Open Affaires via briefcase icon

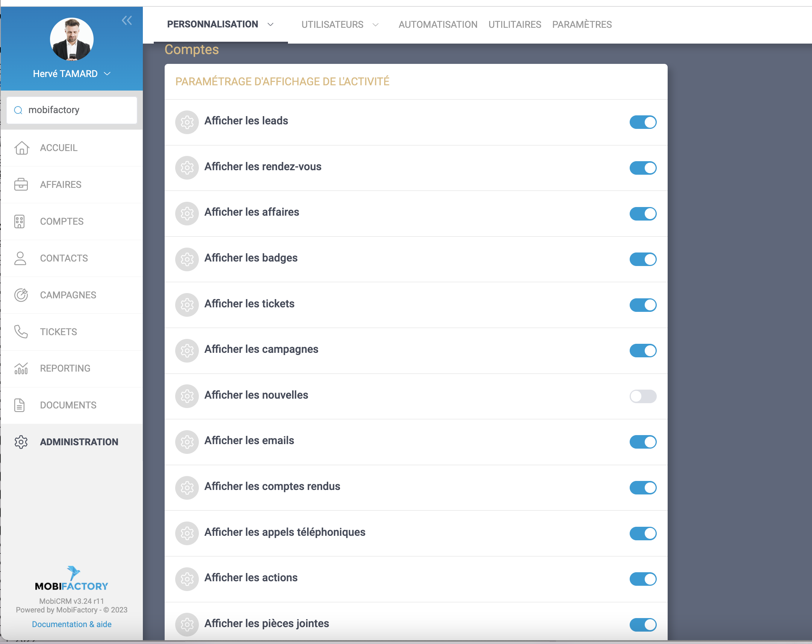coord(21,184)
